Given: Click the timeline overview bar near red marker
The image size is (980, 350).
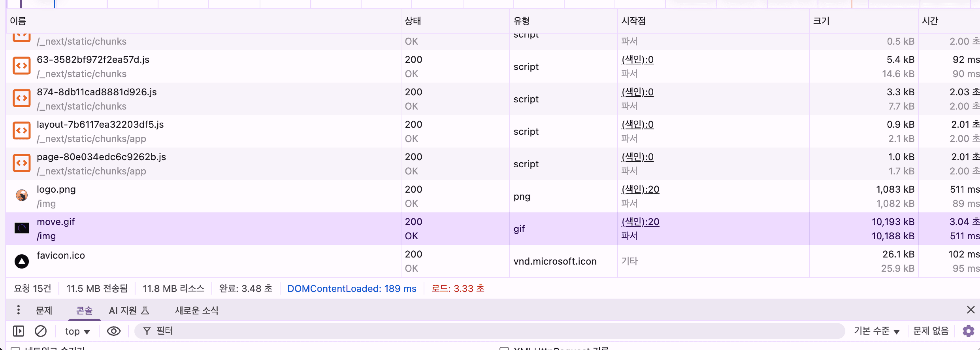Looking at the screenshot, I should (x=852, y=4).
